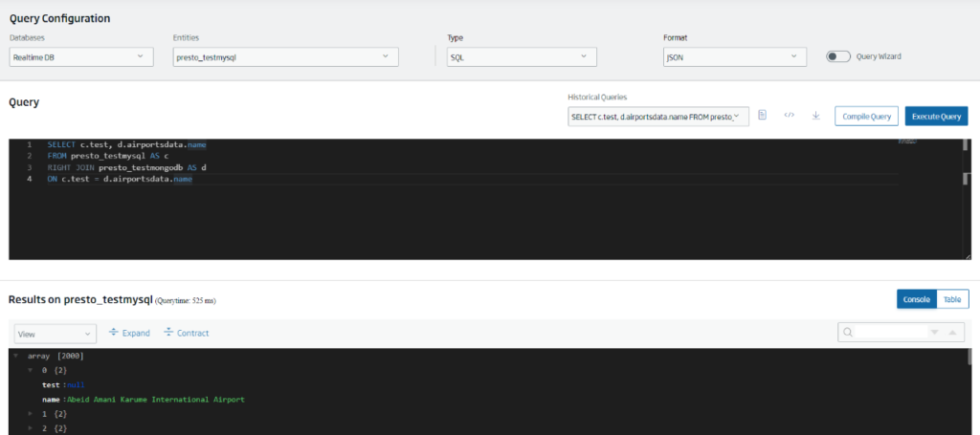Collapse result item 0 {2}
This screenshot has width=980, height=435.
pyautogui.click(x=30, y=370)
